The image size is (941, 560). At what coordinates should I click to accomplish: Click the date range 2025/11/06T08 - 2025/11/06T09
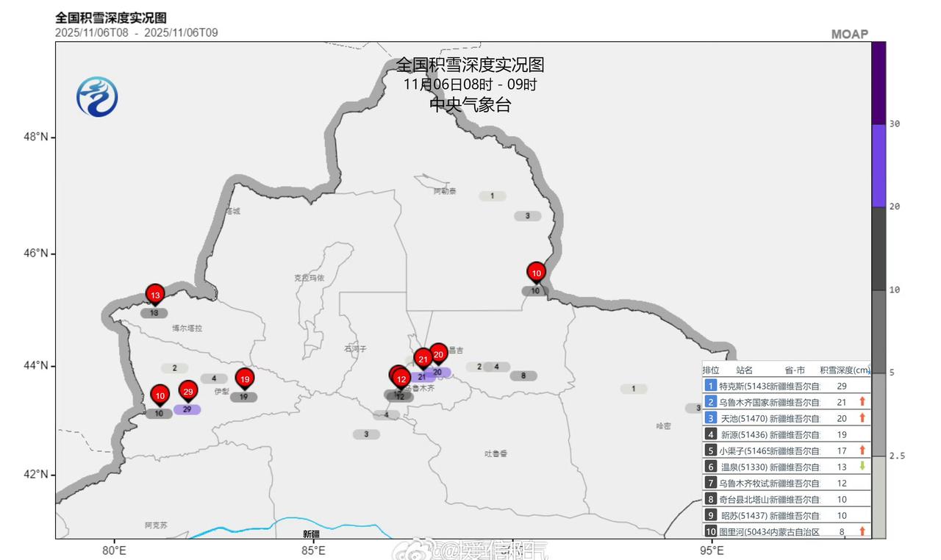click(136, 32)
